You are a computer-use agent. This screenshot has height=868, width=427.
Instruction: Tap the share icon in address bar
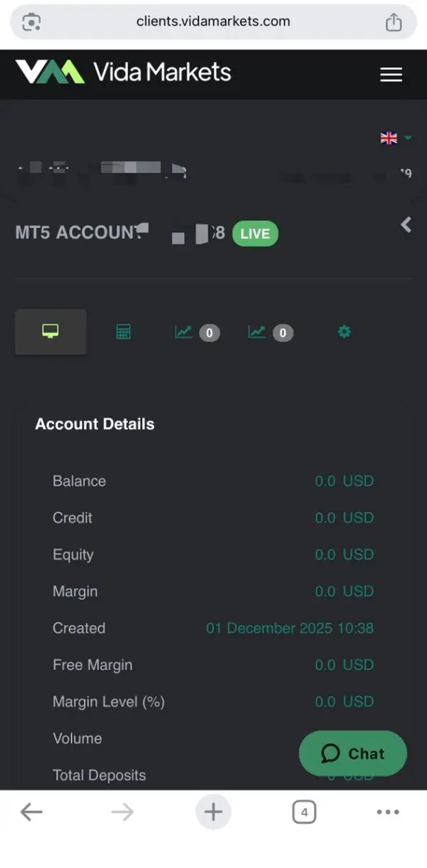click(x=394, y=22)
